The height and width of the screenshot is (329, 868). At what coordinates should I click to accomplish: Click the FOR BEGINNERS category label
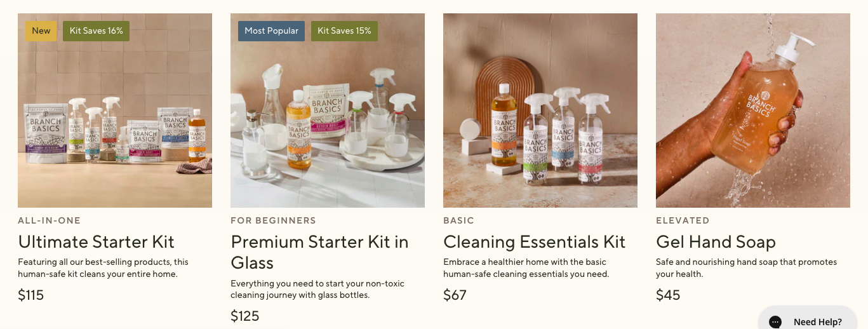[273, 220]
